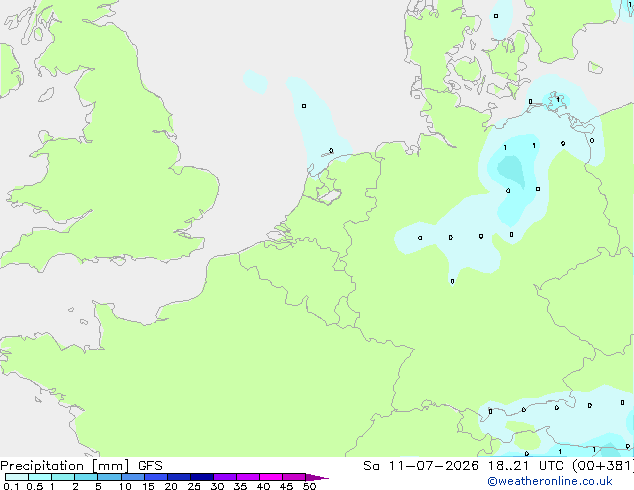Click the '35' legend scale label

240,486
